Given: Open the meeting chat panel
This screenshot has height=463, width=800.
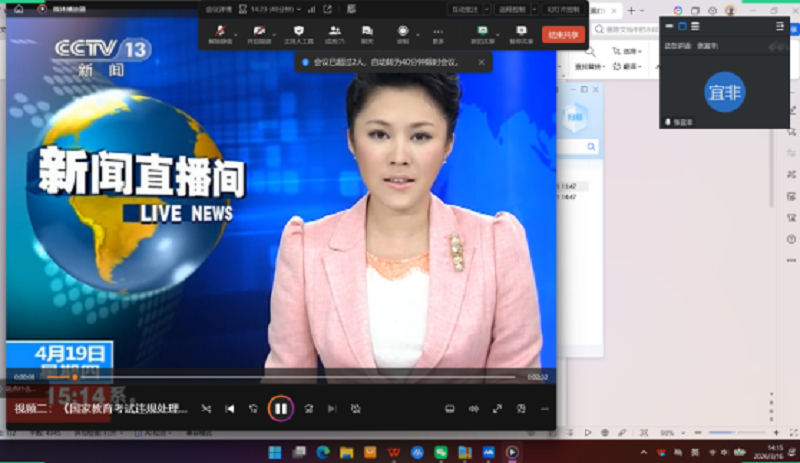Looking at the screenshot, I should (x=367, y=34).
